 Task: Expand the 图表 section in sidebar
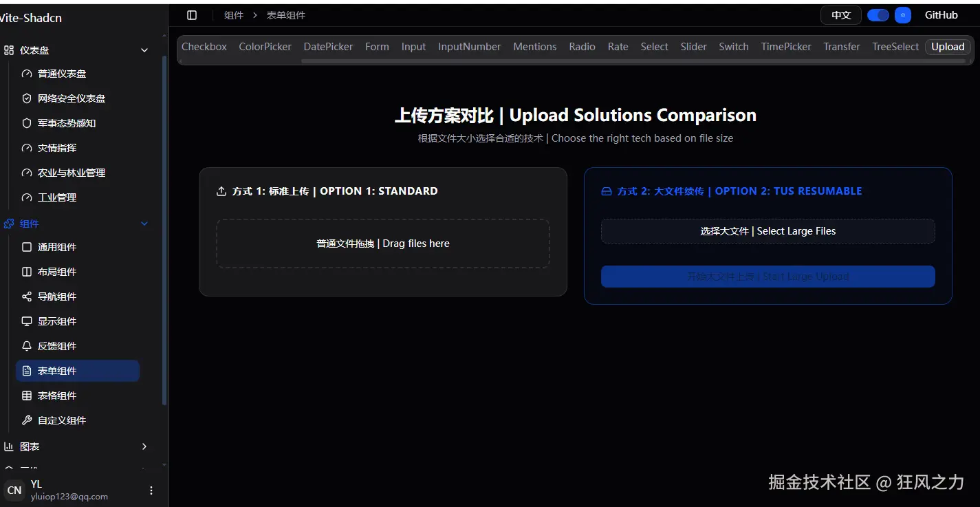(144, 446)
